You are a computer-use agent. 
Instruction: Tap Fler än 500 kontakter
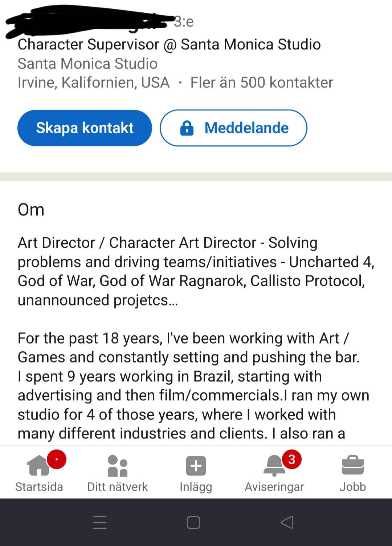[262, 82]
